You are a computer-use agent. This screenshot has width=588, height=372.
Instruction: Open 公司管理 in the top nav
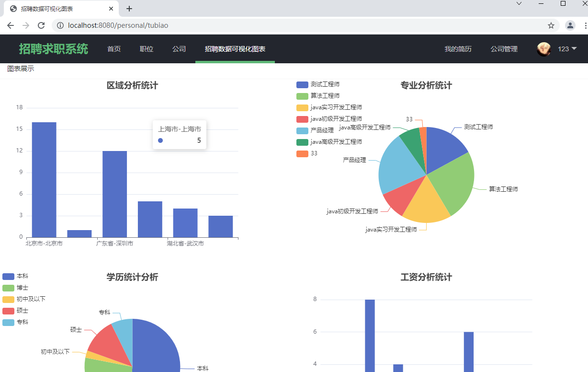[504, 49]
